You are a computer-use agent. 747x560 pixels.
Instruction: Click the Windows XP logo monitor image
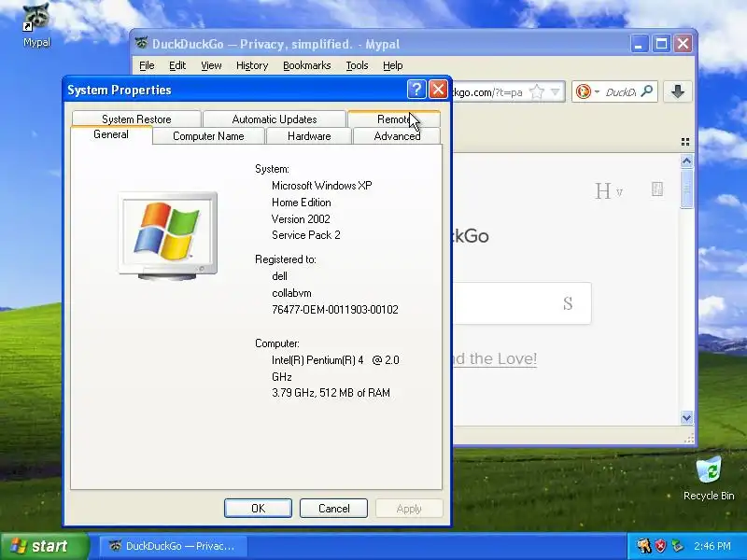[168, 236]
